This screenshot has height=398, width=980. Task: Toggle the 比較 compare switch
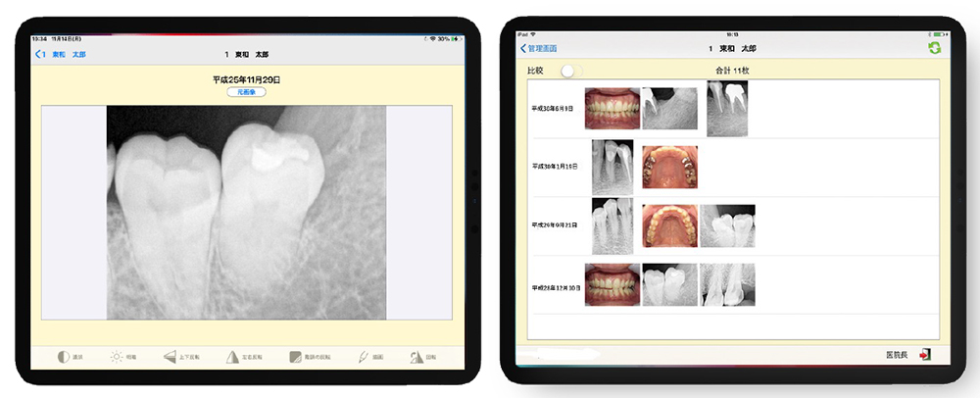569,71
